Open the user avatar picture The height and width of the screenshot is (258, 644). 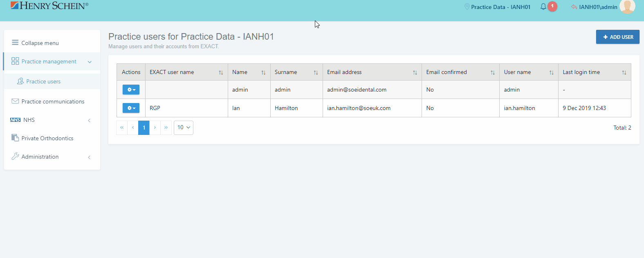click(x=627, y=6)
